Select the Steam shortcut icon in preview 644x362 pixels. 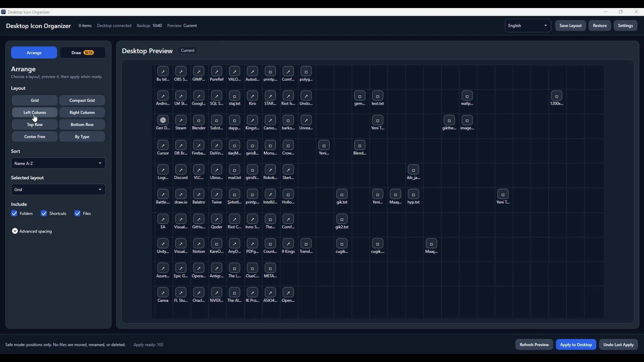point(181,121)
